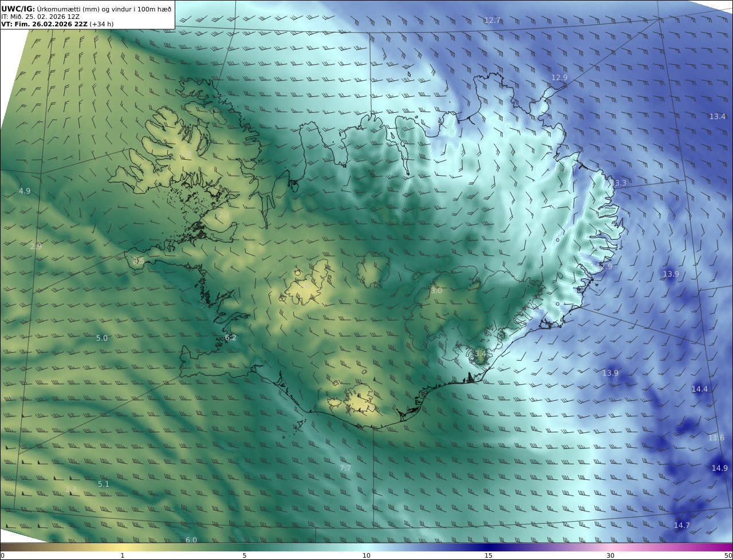Click the colorbar tick labeled 10
733x560 pixels.
pos(366,555)
